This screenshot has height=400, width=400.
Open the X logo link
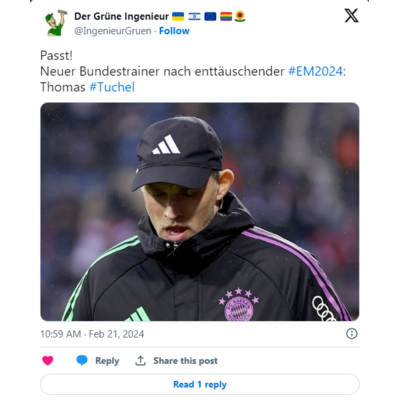(351, 16)
